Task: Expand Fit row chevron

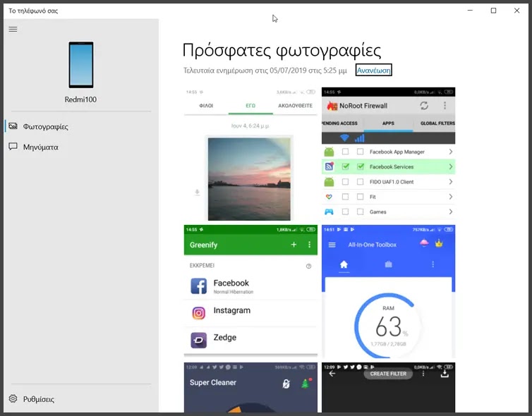Action: [x=451, y=197]
